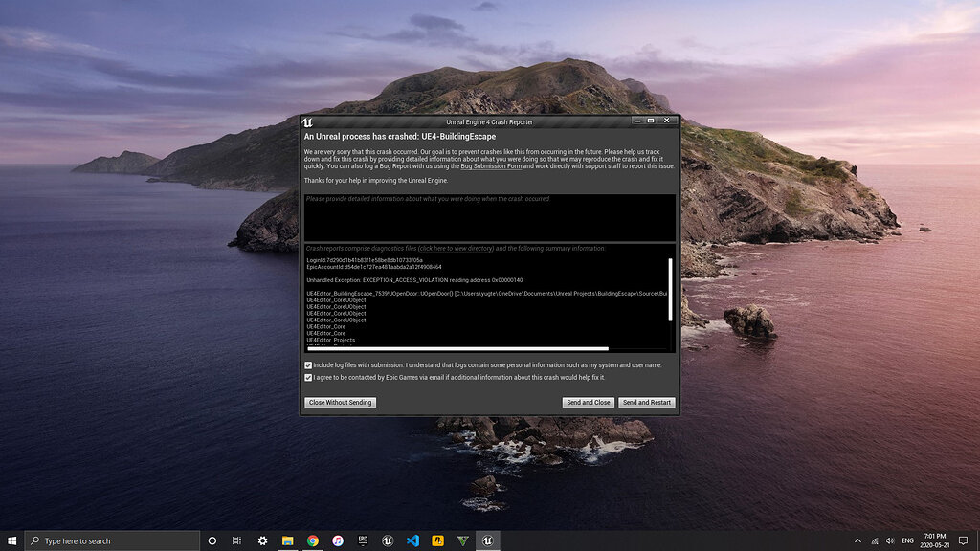The image size is (980, 551).
Task: Click the ENG language indicator
Action: click(x=907, y=541)
